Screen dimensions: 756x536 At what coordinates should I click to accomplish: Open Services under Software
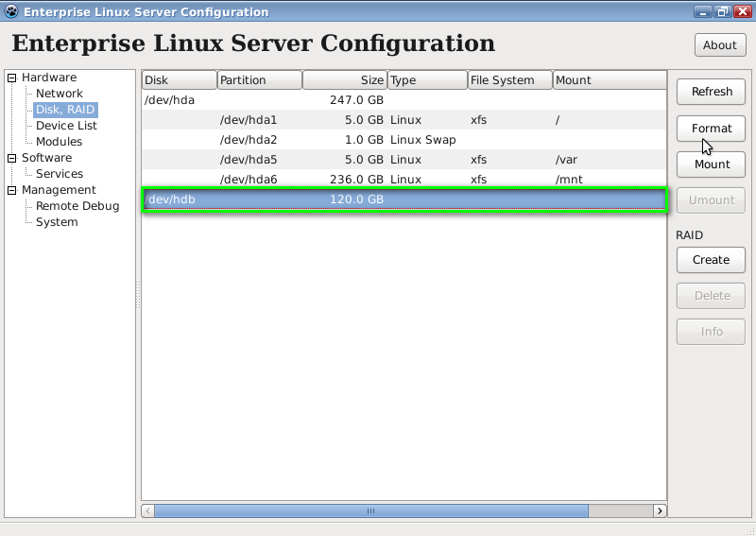60,174
